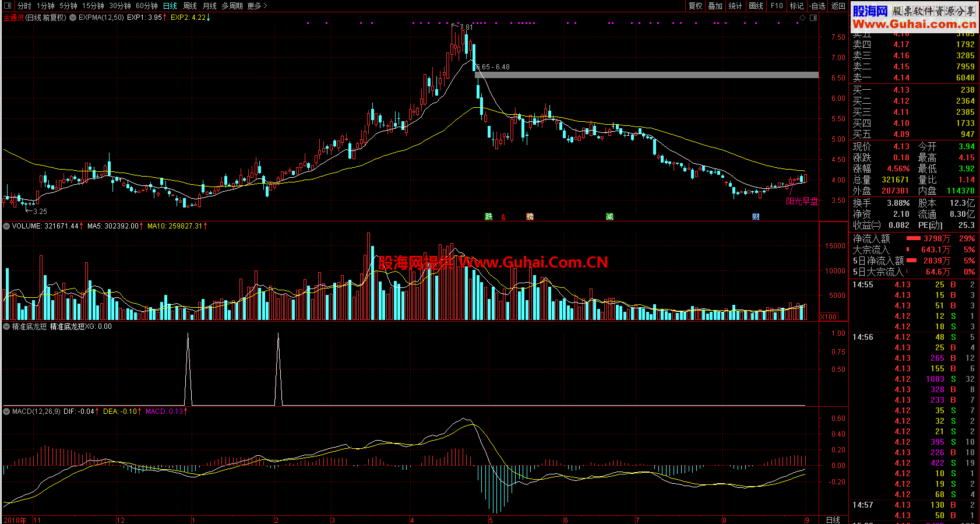This screenshot has height=524, width=980.
Task: Expand the EXPMA indicator dropdown arrow
Action: click(x=73, y=17)
